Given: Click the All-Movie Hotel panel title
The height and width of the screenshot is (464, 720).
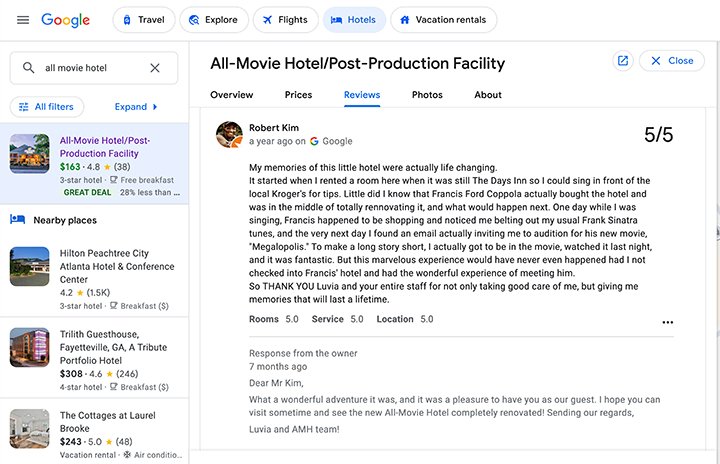Looking at the screenshot, I should click(x=357, y=63).
